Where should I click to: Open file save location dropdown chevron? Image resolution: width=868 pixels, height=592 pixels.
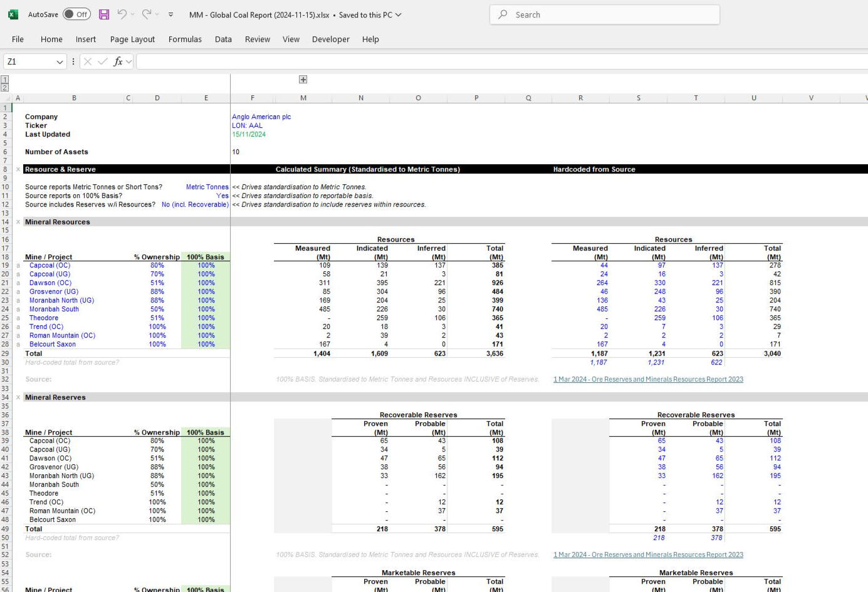click(x=398, y=15)
